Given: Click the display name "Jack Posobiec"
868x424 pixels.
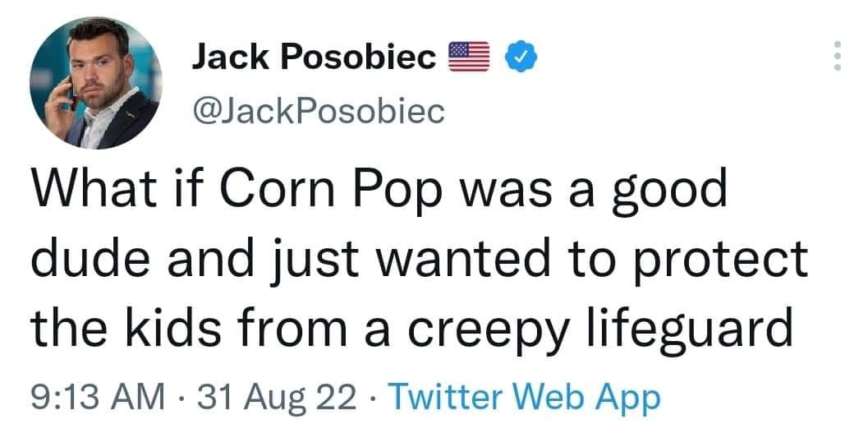Looking at the screenshot, I should pos(315,57).
